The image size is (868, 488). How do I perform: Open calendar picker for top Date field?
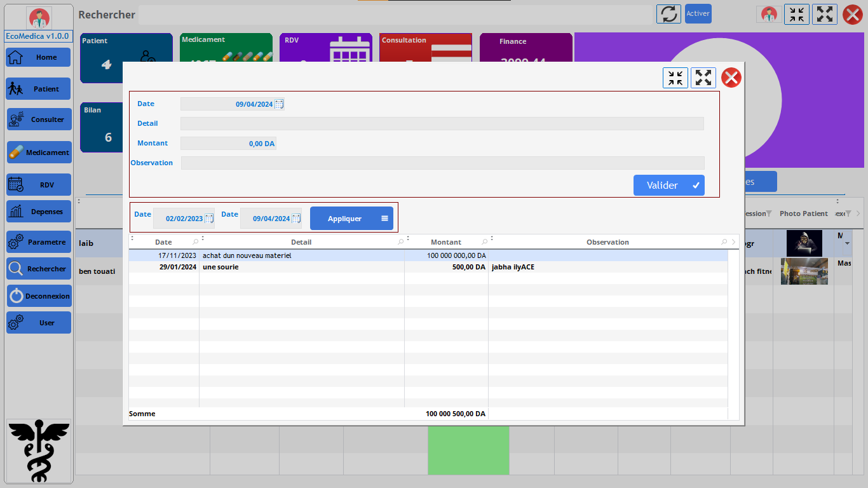tap(279, 104)
